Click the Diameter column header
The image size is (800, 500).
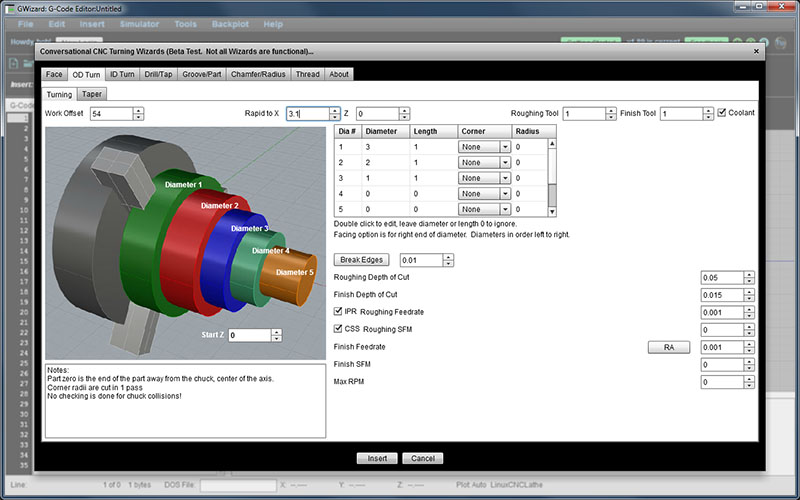[x=386, y=132]
